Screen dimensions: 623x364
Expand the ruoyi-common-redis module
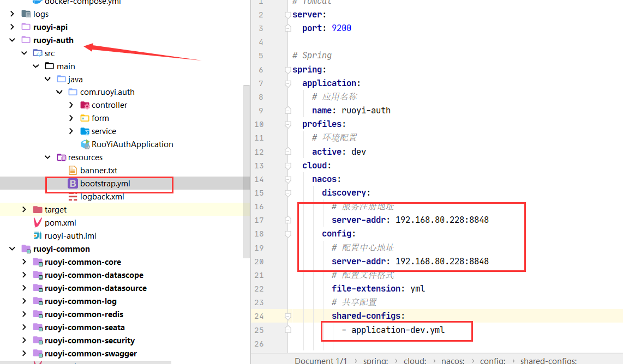pos(24,314)
